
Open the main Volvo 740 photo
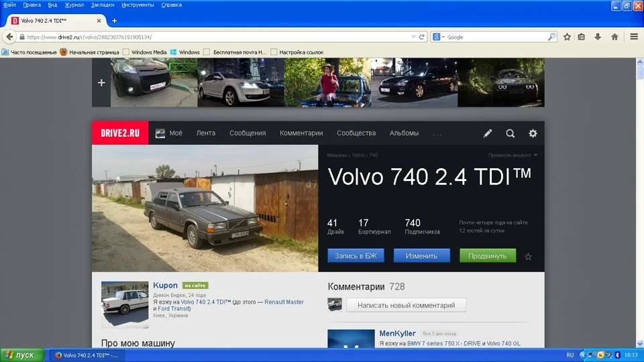205,208
